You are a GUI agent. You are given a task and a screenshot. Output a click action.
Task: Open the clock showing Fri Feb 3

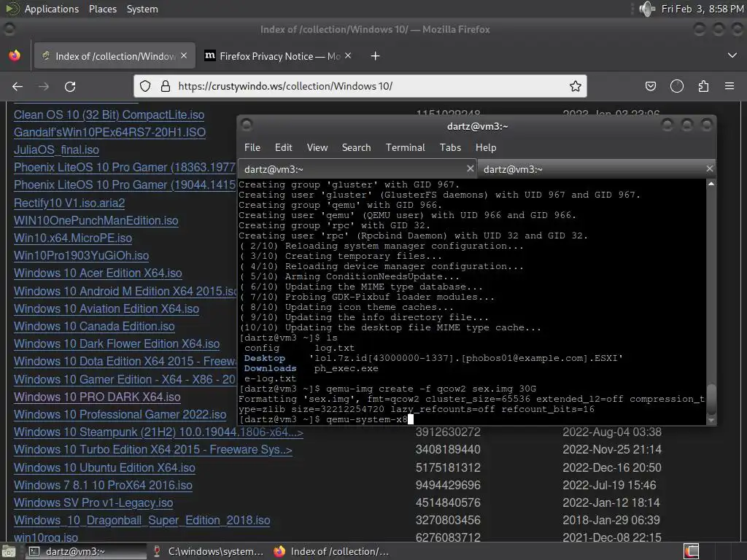703,9
